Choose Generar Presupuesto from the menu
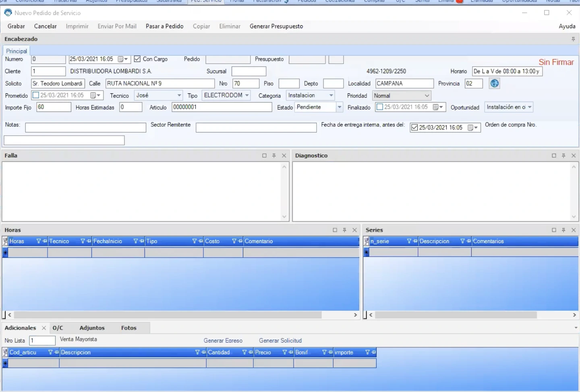This screenshot has height=392, width=580. click(276, 26)
